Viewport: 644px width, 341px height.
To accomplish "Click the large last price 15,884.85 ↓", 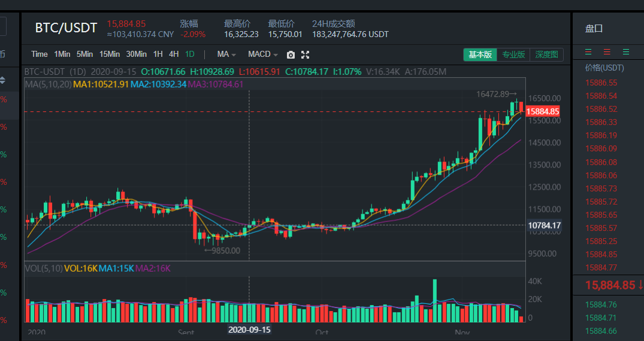I will click(614, 285).
